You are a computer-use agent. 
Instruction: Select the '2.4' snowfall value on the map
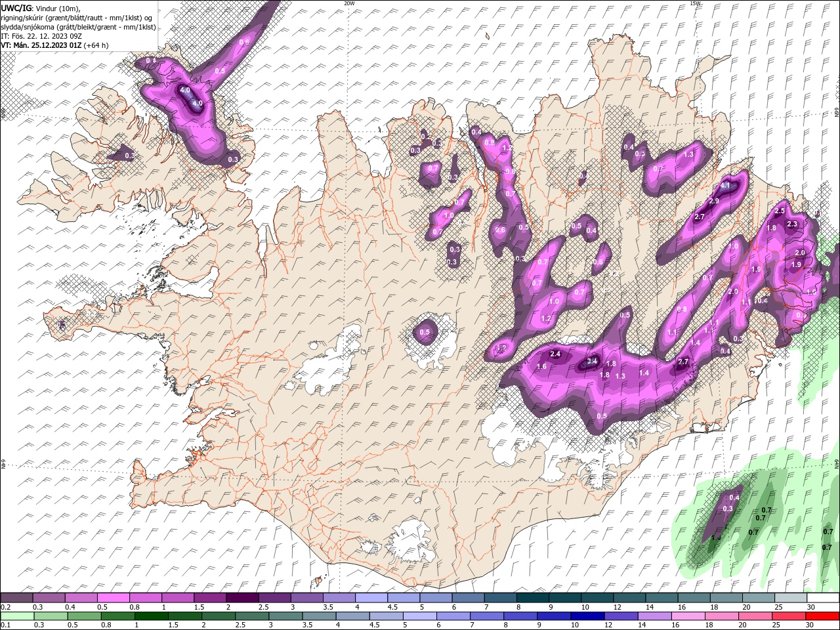point(555,354)
